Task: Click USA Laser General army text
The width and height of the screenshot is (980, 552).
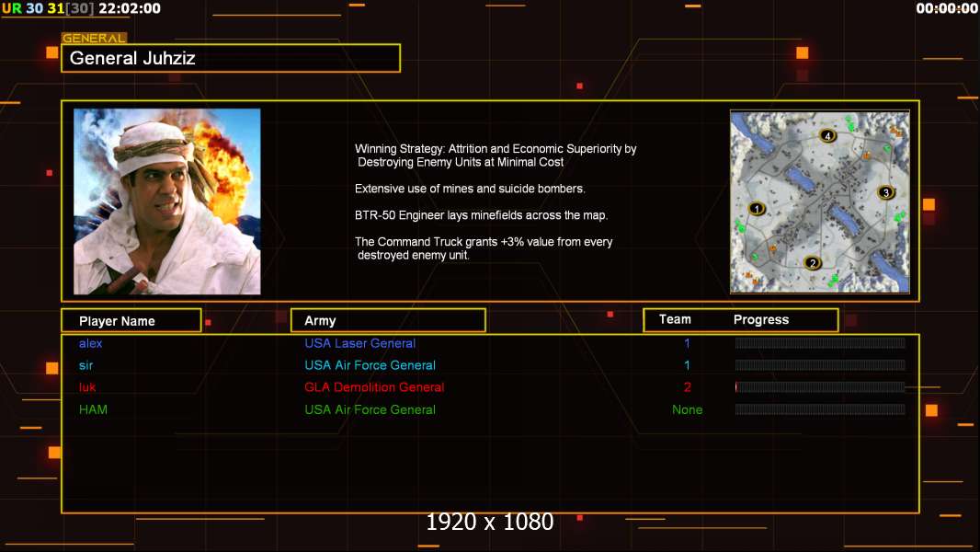Action: (x=360, y=343)
